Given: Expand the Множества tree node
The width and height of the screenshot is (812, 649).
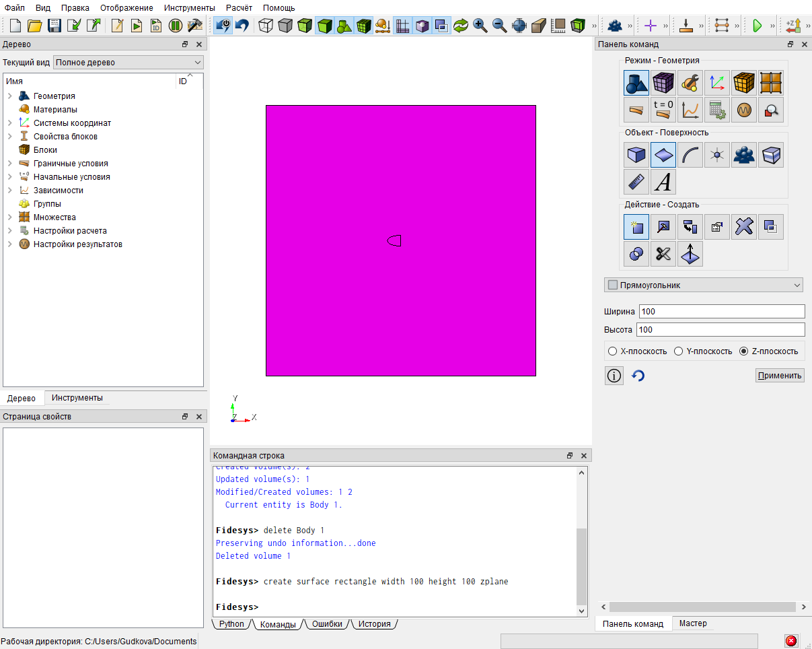Looking at the screenshot, I should (x=10, y=217).
